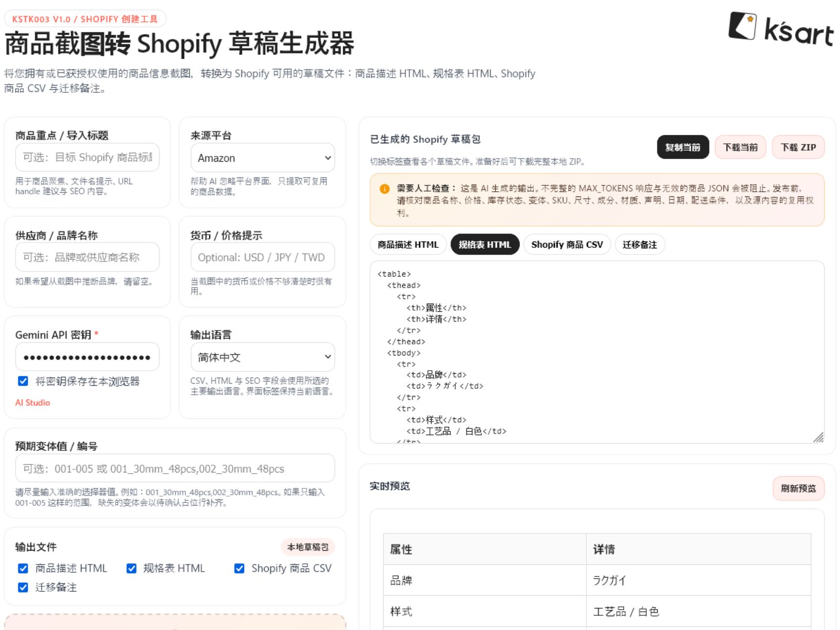This screenshot has height=630, width=840.
Task: Switch to 规格表 HTML tab
Action: coord(485,245)
